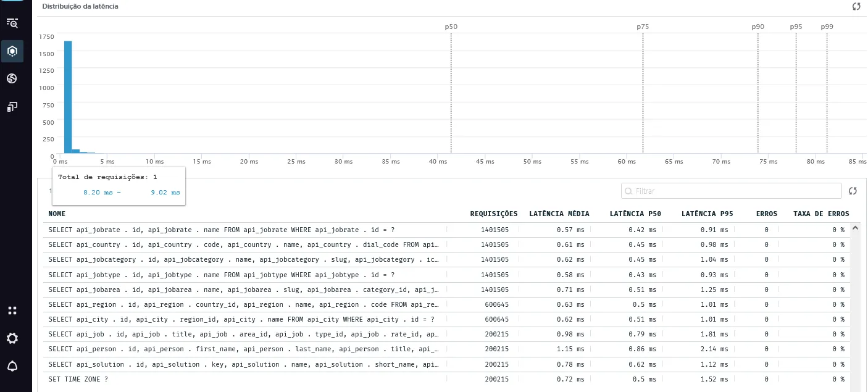Click the 0.86 ms P50 latency cell

[x=644, y=349]
